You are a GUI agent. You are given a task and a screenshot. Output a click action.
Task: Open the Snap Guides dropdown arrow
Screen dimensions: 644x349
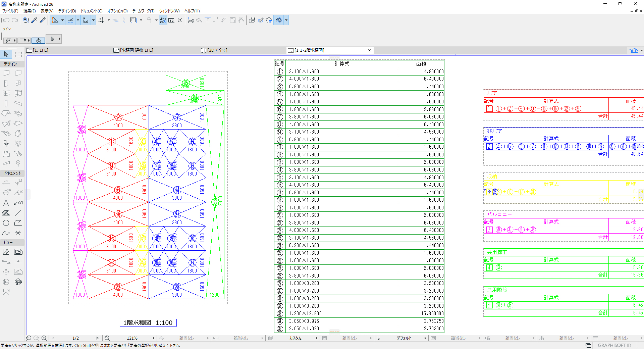tap(78, 20)
